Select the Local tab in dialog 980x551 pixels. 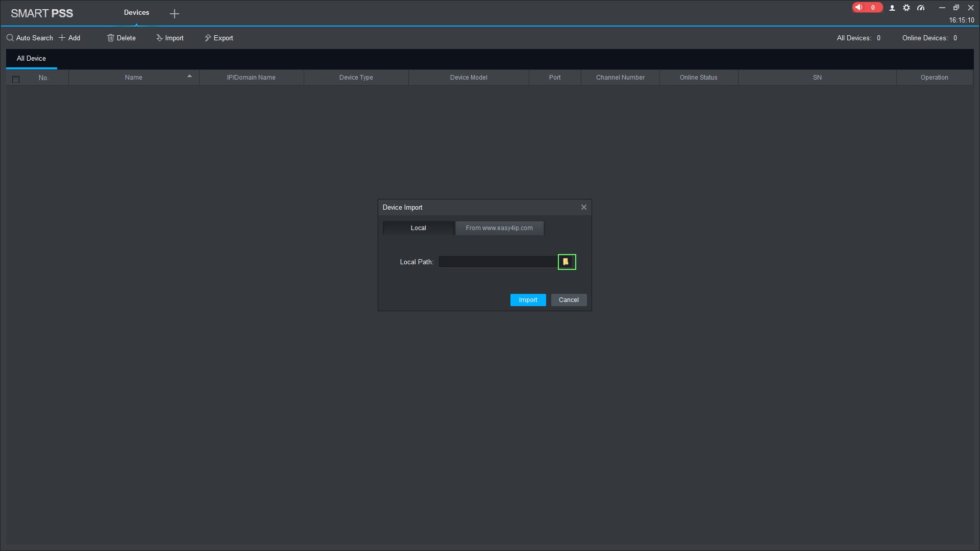click(418, 228)
